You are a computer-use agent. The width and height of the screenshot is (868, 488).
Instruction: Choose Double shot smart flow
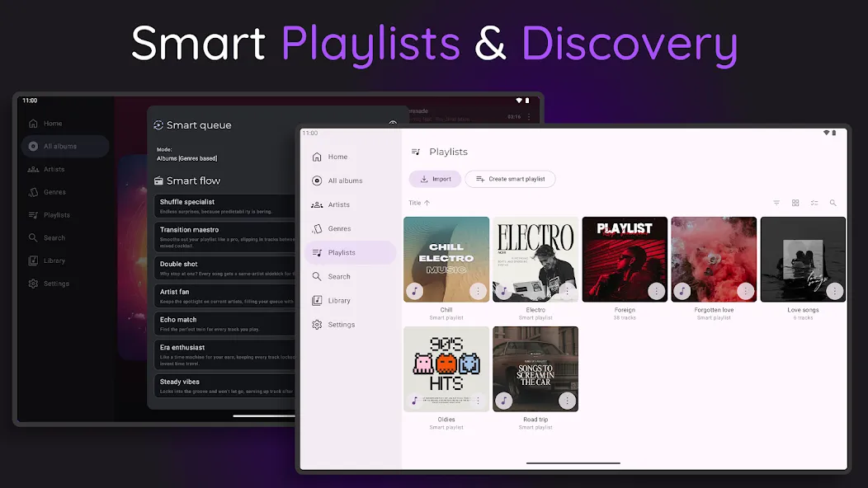coord(224,268)
